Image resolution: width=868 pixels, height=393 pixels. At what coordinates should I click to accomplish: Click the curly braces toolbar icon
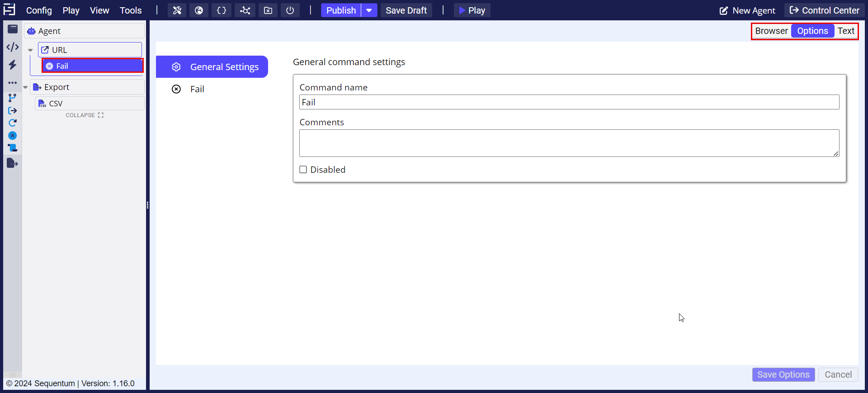point(222,10)
